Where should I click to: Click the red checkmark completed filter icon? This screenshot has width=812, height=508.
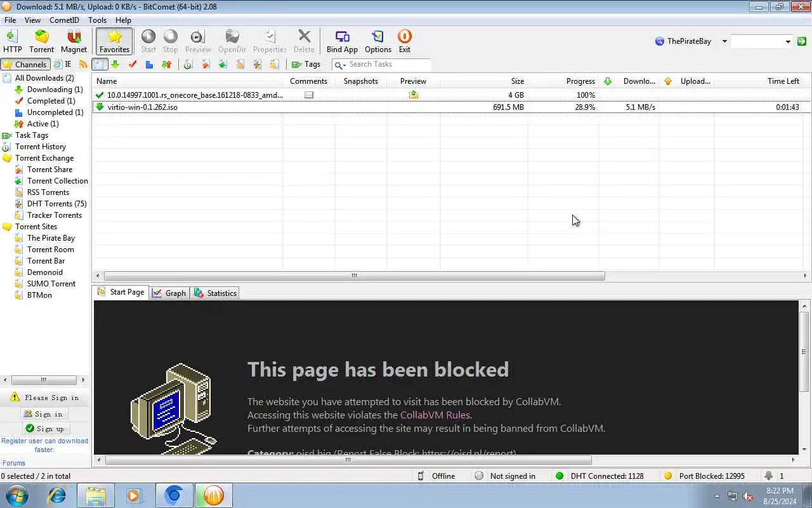pos(133,64)
